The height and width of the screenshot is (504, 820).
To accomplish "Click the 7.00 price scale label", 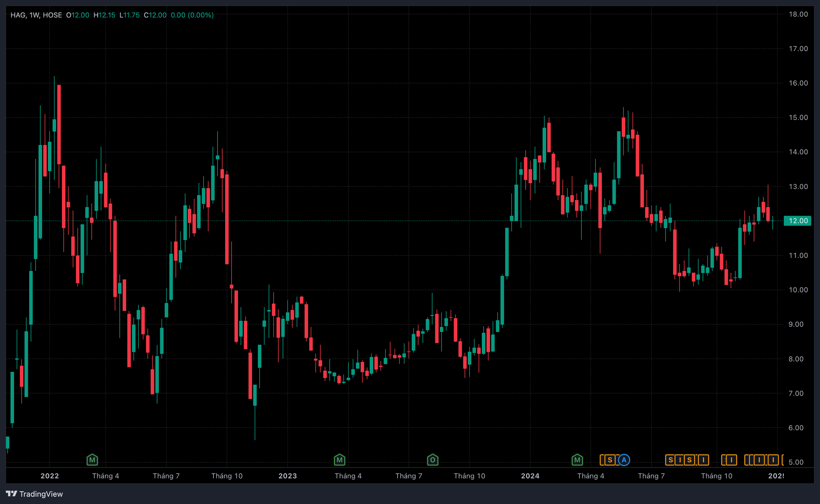I will point(796,393).
